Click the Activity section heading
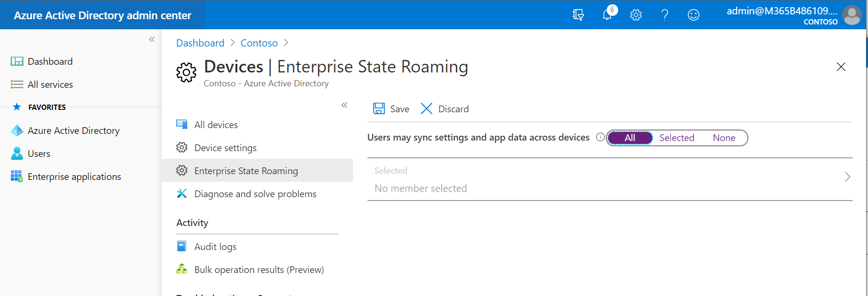This screenshot has width=868, height=296. point(192,223)
